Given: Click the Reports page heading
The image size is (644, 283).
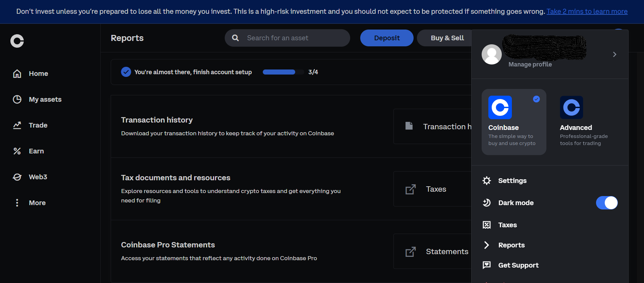Looking at the screenshot, I should click(127, 38).
